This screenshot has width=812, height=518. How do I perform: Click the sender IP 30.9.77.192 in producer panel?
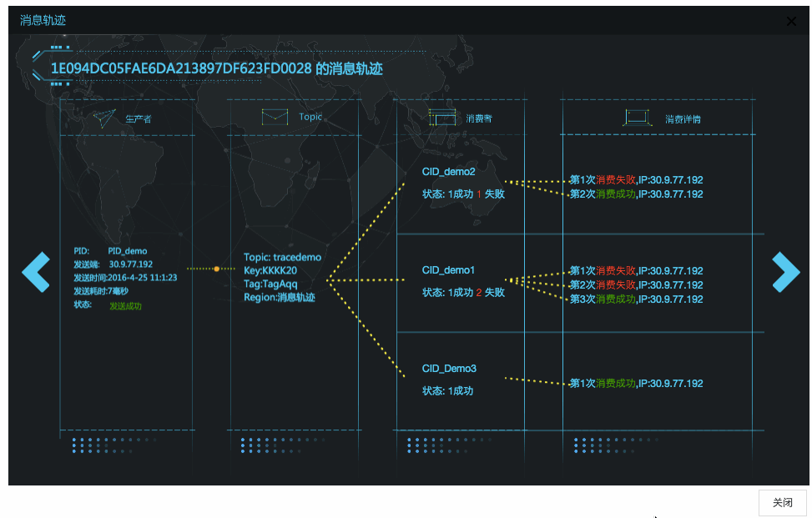tap(130, 264)
